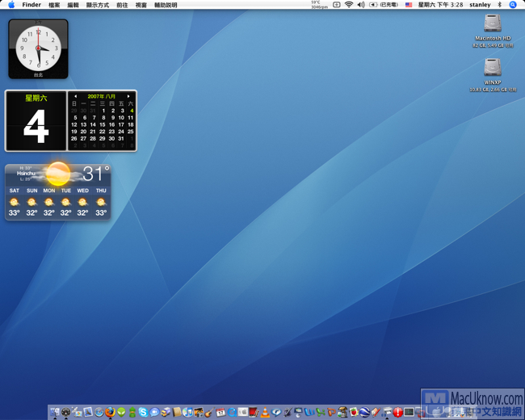Launch Preview from the Dock

[x=88, y=412]
